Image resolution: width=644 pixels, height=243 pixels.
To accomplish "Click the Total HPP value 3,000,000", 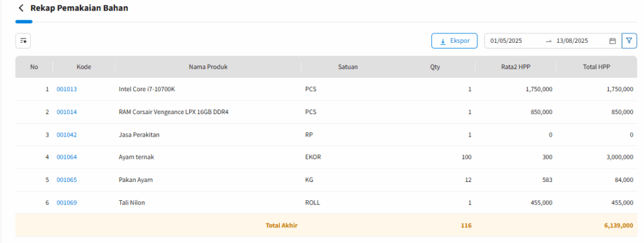I will (619, 157).
